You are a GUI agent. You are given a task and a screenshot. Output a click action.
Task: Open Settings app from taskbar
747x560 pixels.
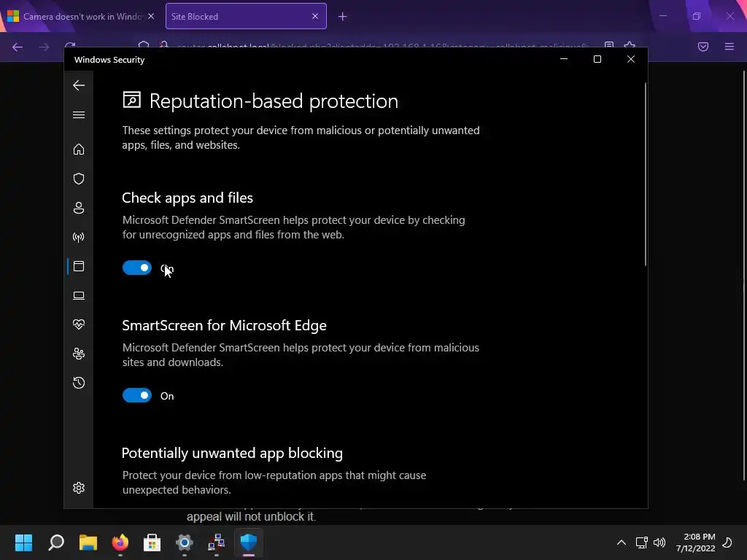[x=185, y=542]
